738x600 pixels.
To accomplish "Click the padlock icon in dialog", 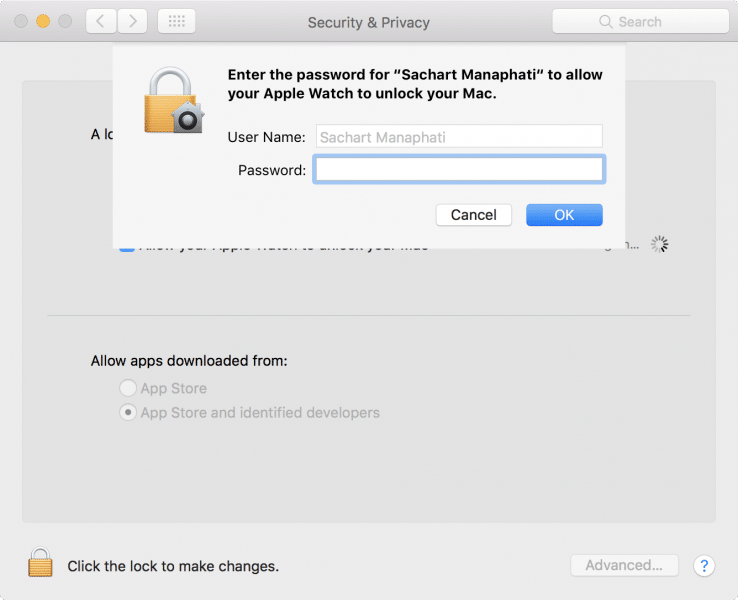I will point(174,100).
